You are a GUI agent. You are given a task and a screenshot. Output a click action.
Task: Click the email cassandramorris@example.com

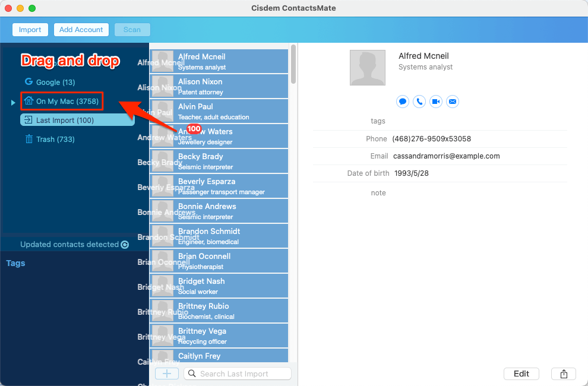point(446,156)
